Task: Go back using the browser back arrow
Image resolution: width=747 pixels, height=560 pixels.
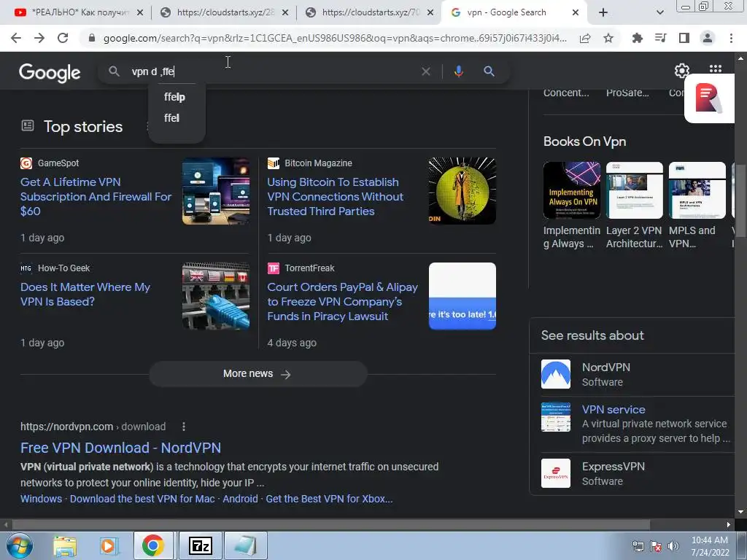Action: (16, 38)
